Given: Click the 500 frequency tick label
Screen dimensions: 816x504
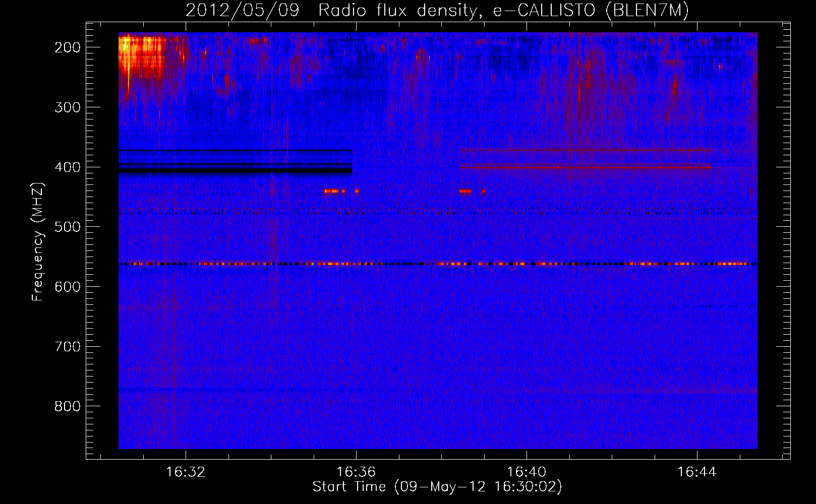Looking at the screenshot, I should point(68,227).
